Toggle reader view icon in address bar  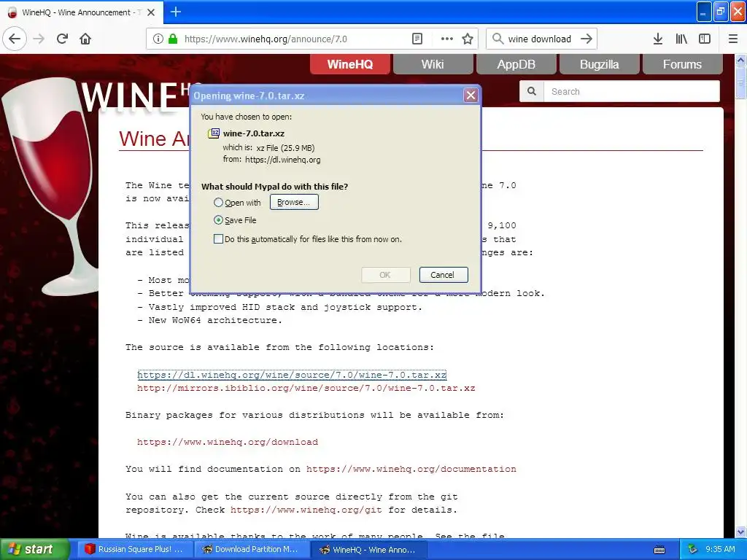click(417, 39)
